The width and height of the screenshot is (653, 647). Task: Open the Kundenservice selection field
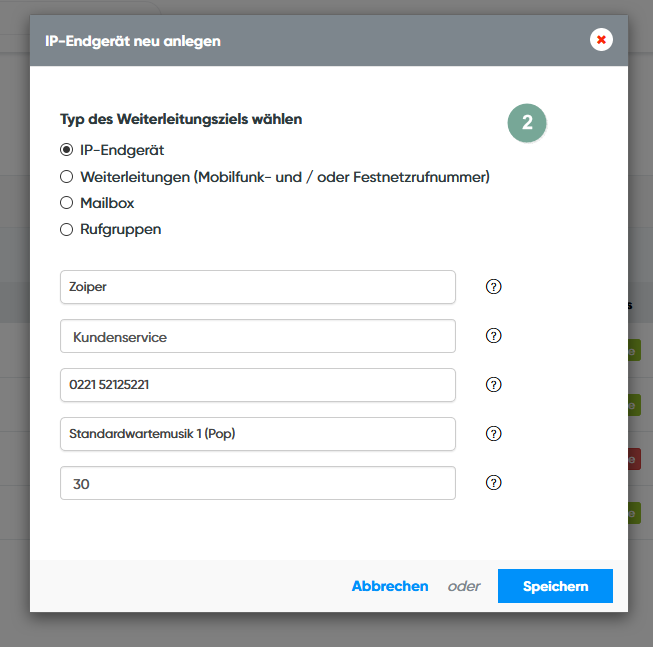coord(257,336)
